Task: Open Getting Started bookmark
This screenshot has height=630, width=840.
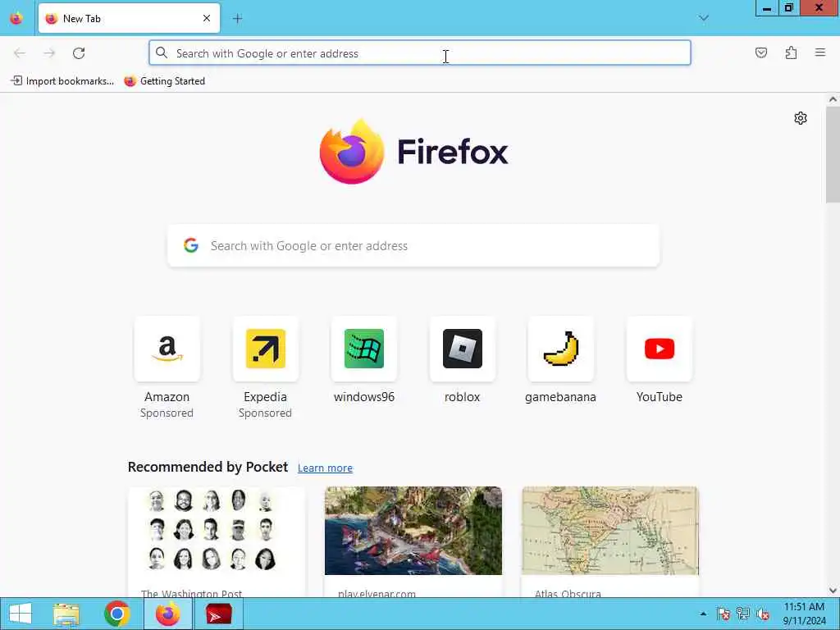Action: click(x=164, y=81)
